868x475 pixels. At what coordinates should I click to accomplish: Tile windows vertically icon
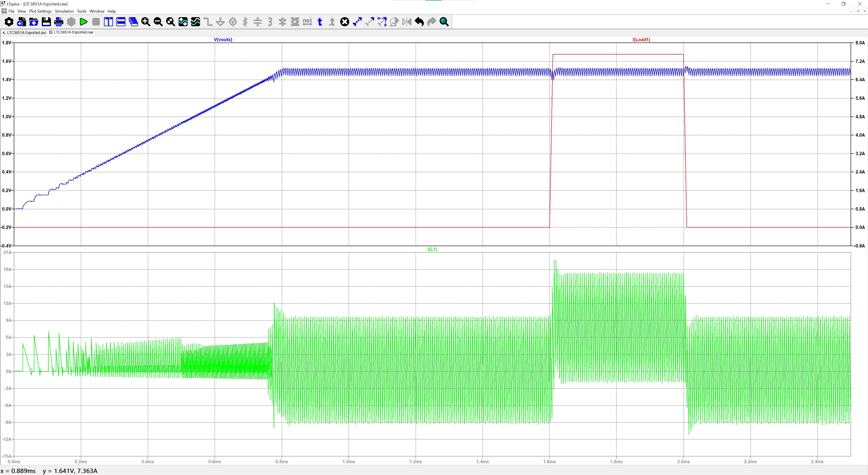pyautogui.click(x=108, y=22)
